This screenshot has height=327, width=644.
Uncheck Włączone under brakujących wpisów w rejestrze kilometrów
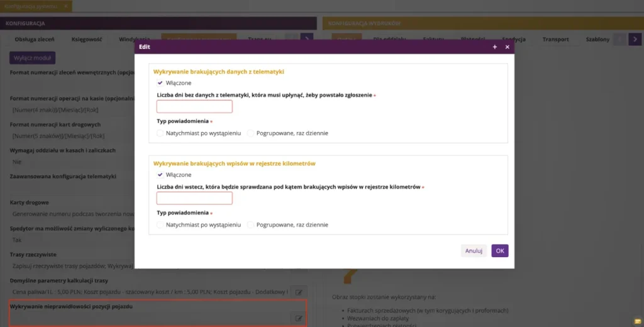[x=160, y=175]
